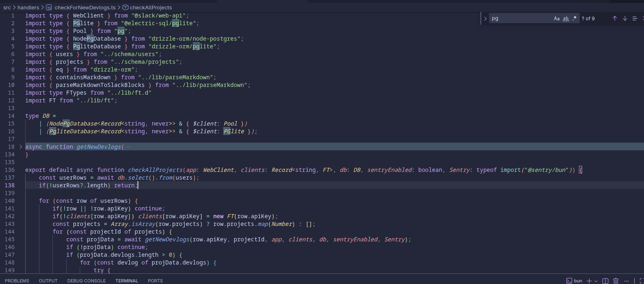Expand Replace field using find widget chevron
Image resolution: width=644 pixels, height=284 pixels.
[x=485, y=18]
